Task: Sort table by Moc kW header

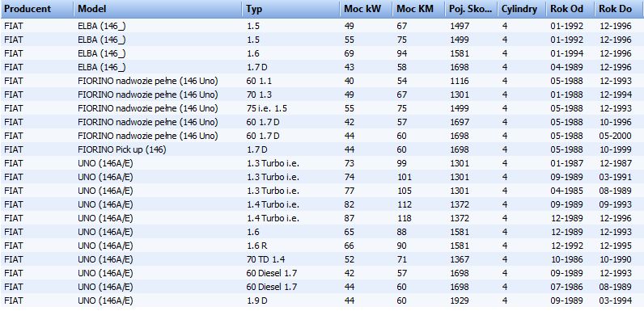Action: click(366, 9)
